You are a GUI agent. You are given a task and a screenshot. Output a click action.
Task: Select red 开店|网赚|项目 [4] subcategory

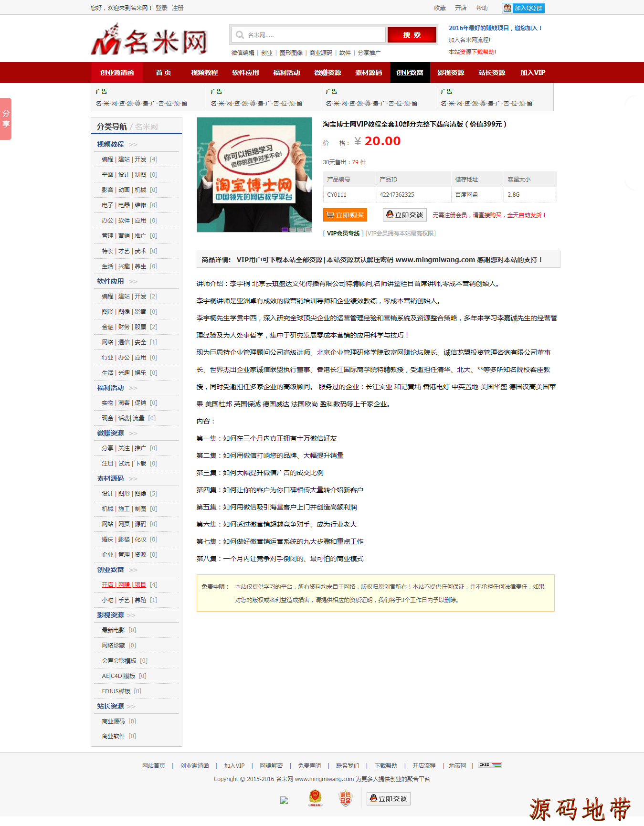[x=129, y=585]
